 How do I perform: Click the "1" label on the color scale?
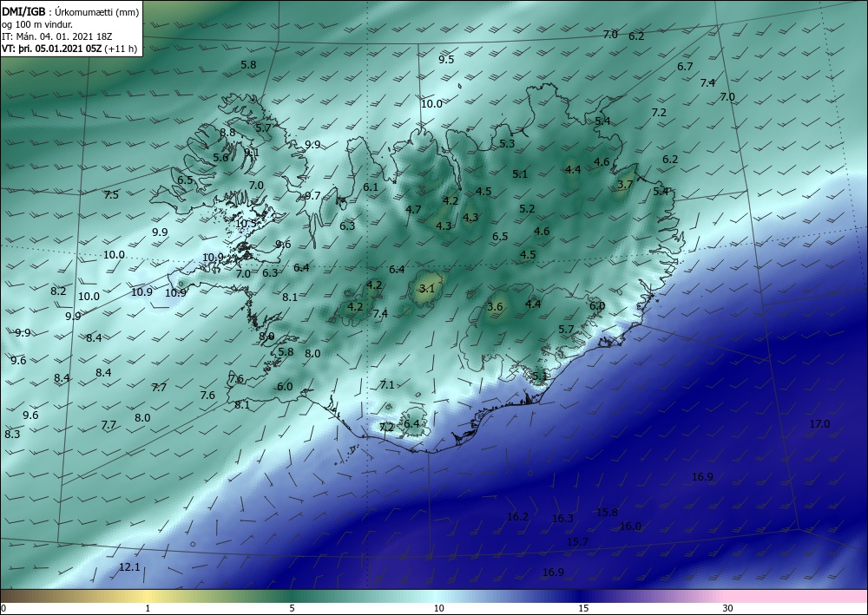point(148,608)
